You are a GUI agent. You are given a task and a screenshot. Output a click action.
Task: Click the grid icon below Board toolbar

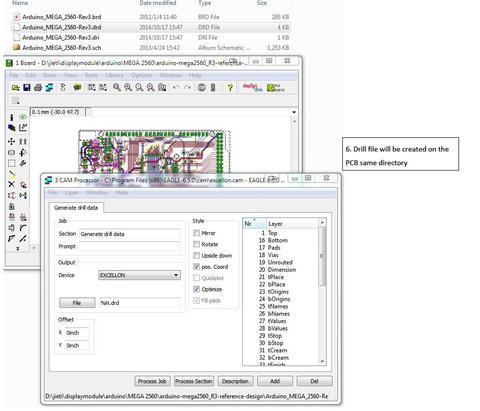[15, 101]
